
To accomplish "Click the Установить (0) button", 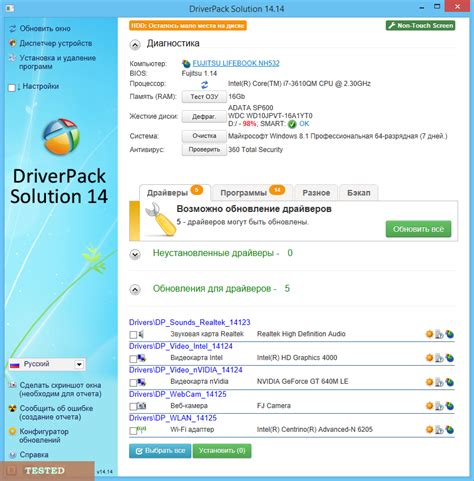I will (222, 451).
